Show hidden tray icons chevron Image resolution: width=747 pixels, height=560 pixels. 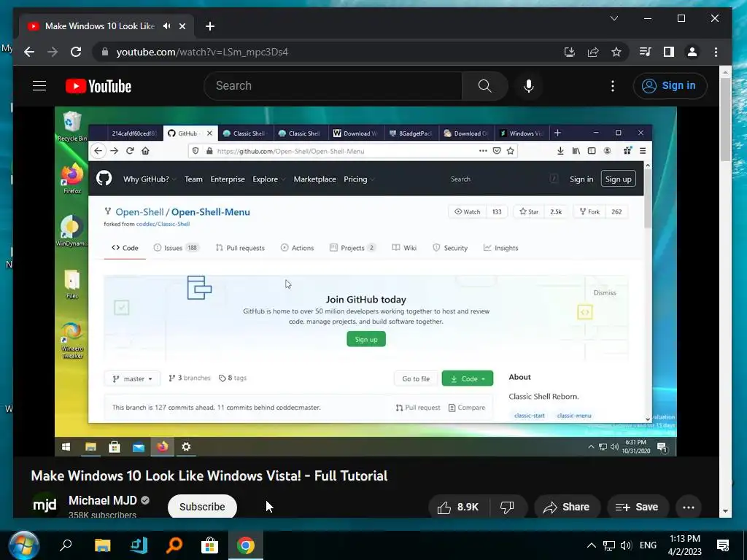point(591,545)
